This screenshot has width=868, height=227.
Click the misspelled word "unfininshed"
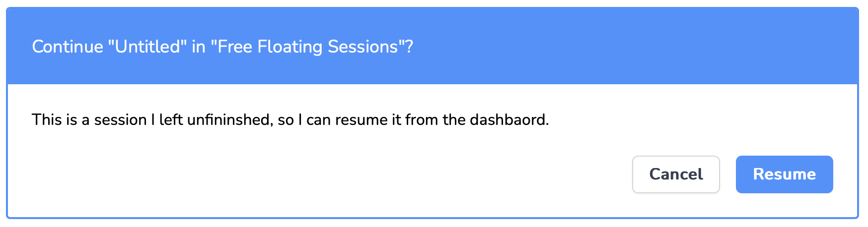coord(230,120)
